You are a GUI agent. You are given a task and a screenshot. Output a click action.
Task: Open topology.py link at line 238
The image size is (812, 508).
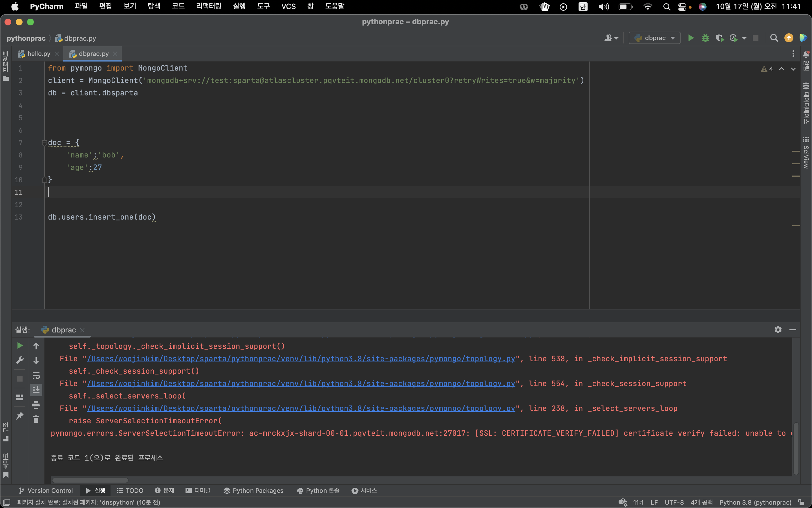(301, 409)
